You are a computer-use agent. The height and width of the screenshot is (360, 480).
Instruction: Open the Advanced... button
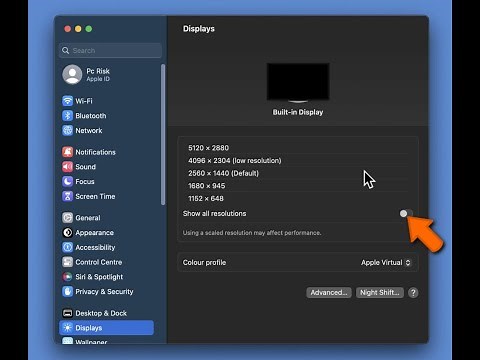(x=329, y=293)
